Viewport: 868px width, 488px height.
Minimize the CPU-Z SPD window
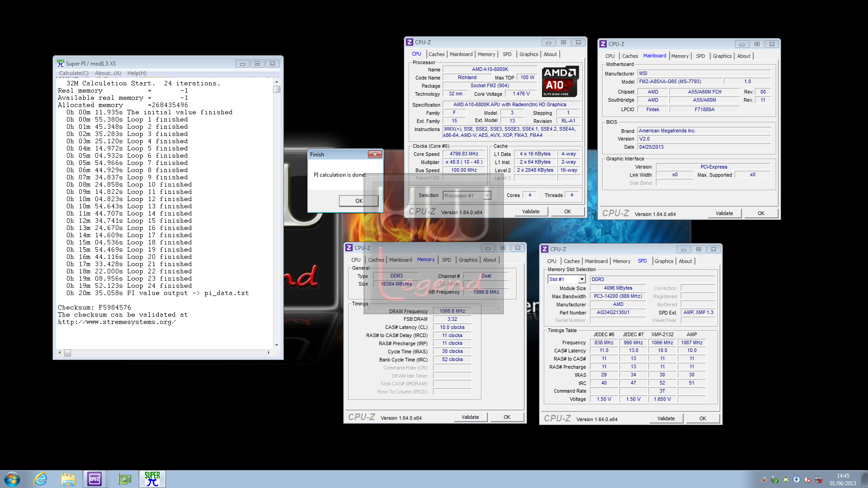(x=684, y=249)
